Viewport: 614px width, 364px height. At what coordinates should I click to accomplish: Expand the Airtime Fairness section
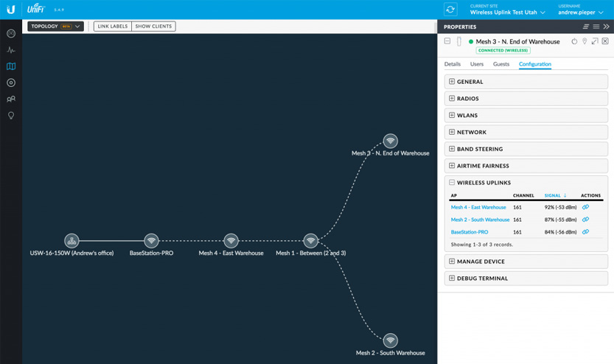click(x=526, y=166)
